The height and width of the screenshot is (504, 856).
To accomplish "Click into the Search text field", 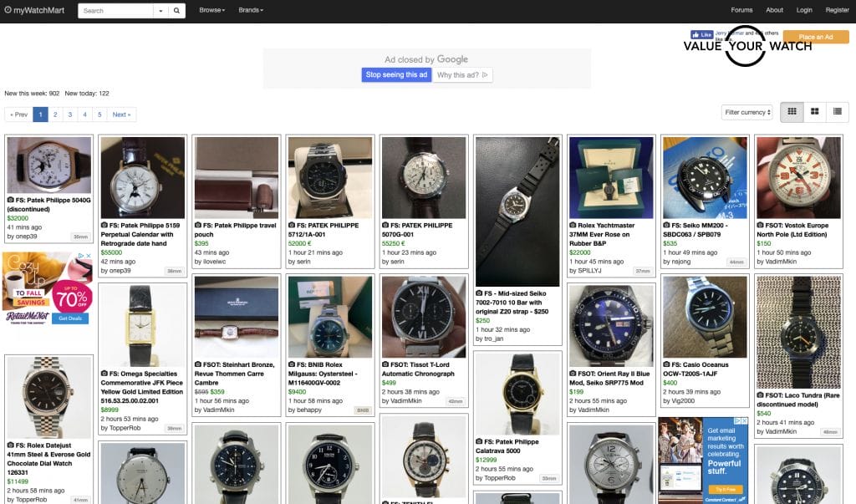I will 115,11.
